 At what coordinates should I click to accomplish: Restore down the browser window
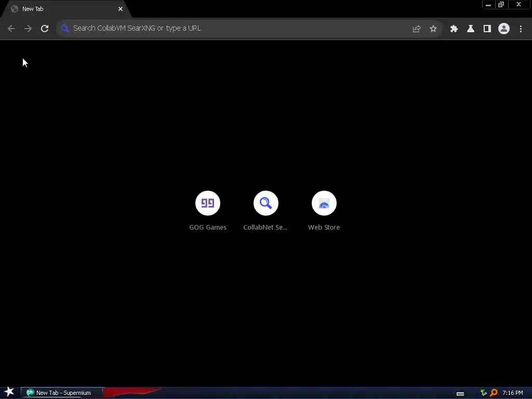tap(501, 5)
